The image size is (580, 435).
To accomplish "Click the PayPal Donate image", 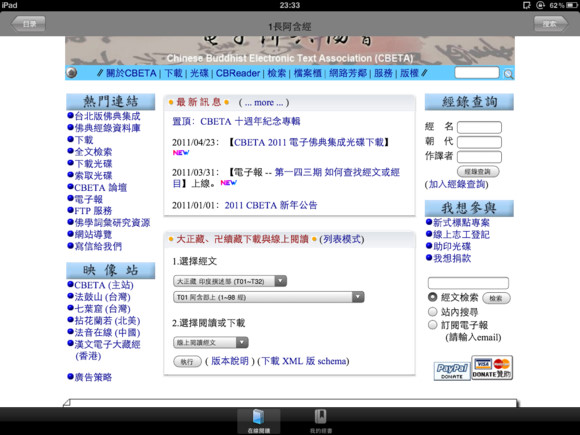I will 452,371.
